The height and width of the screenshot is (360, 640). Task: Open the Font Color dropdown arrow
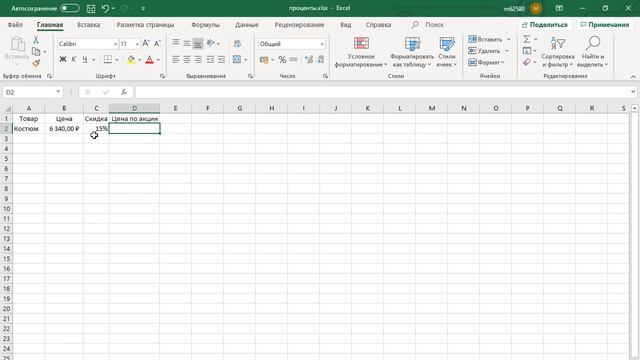pyautogui.click(x=158, y=60)
